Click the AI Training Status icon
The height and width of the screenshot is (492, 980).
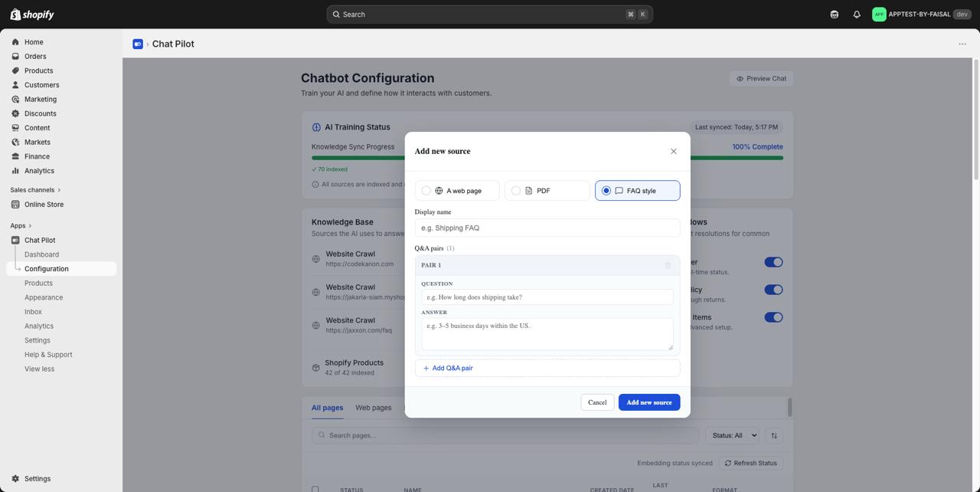pos(316,127)
